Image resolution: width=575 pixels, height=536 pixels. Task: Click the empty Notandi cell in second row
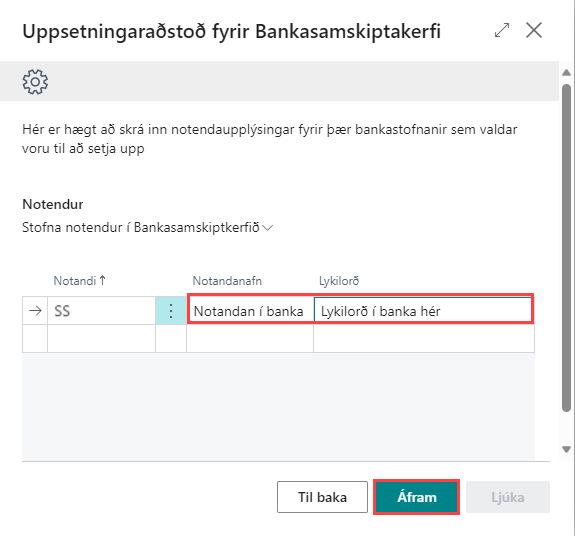click(x=102, y=338)
